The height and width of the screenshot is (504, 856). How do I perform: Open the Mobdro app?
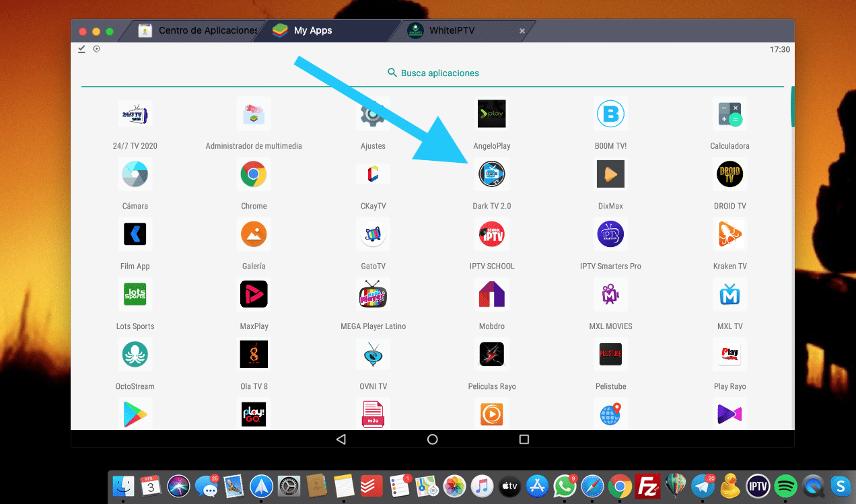[x=491, y=295]
